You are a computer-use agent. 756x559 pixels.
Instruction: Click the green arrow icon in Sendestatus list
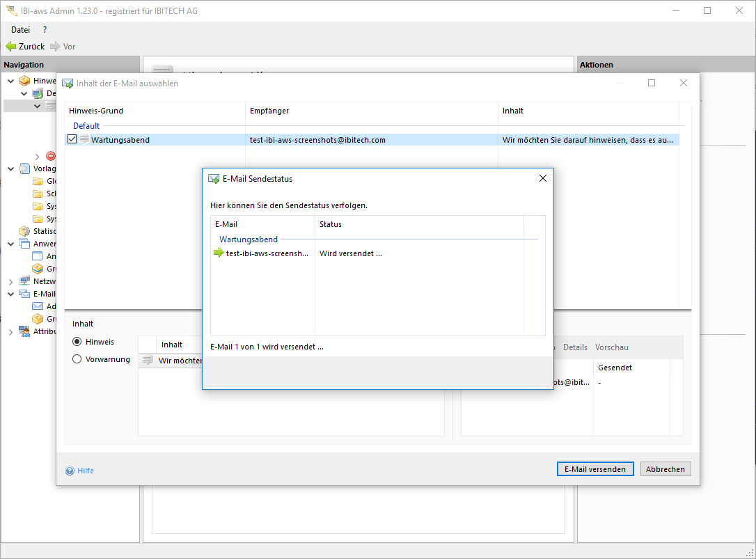coord(219,253)
